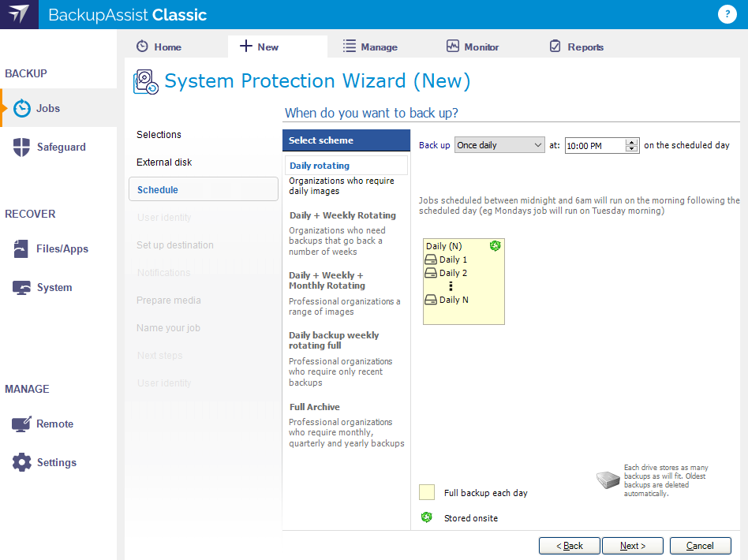Select Jobs in the Backup sidebar
The image size is (748, 560).
[x=58, y=108]
